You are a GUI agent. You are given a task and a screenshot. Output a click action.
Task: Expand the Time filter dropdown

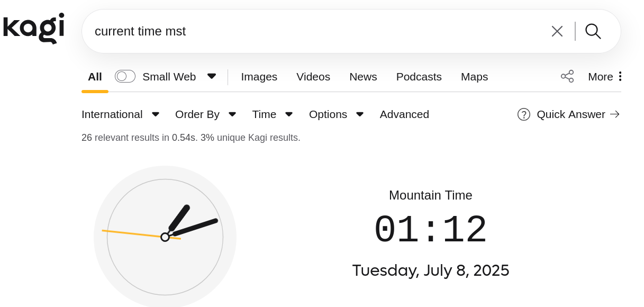pyautogui.click(x=272, y=114)
